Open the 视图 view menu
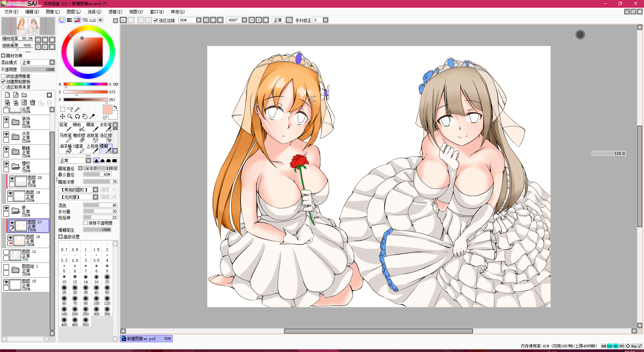This screenshot has height=352, width=644. (x=136, y=12)
